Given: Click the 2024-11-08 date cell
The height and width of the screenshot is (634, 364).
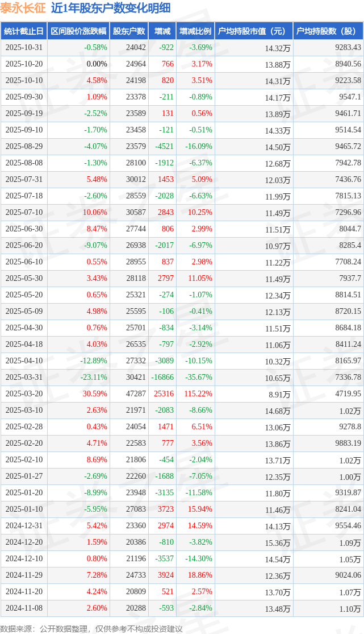Looking at the screenshot, I should [24, 608].
